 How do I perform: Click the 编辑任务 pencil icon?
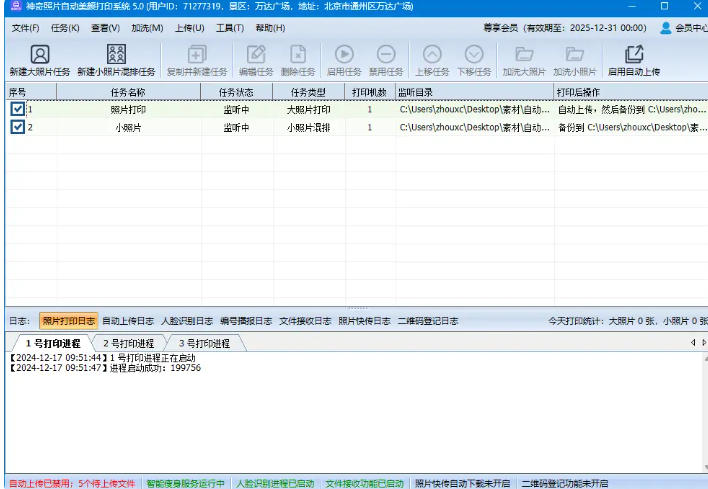(256, 54)
